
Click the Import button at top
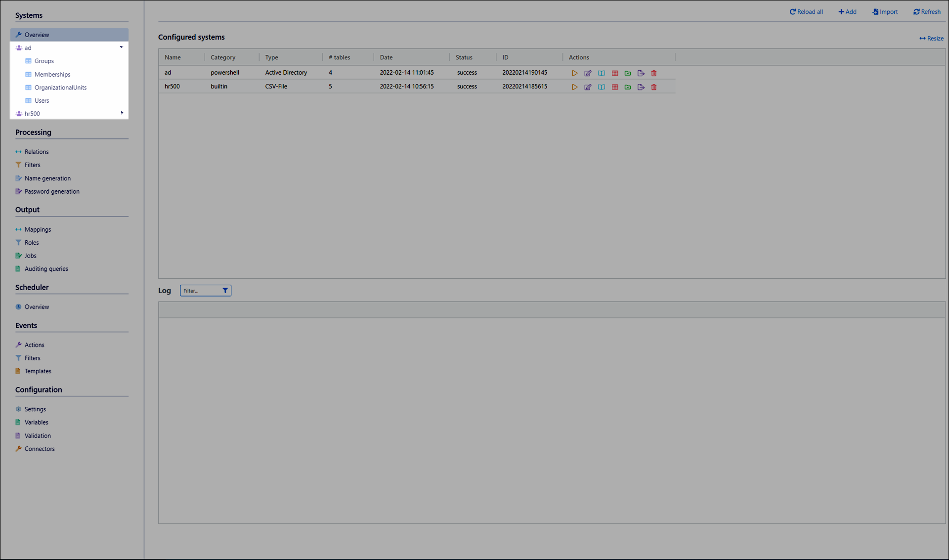tap(885, 12)
